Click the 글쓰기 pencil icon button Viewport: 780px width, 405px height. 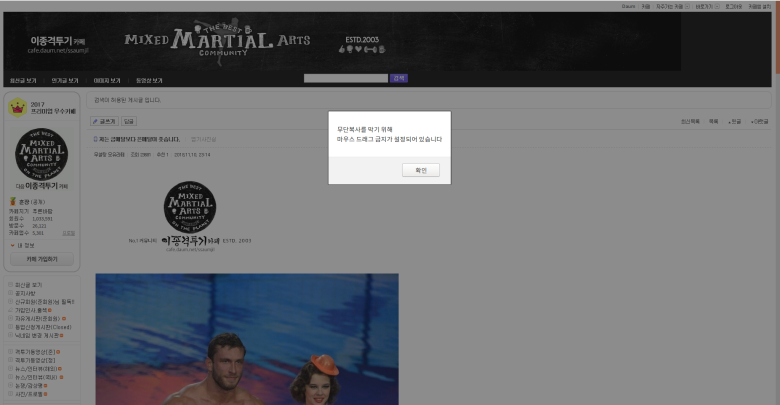(104, 121)
